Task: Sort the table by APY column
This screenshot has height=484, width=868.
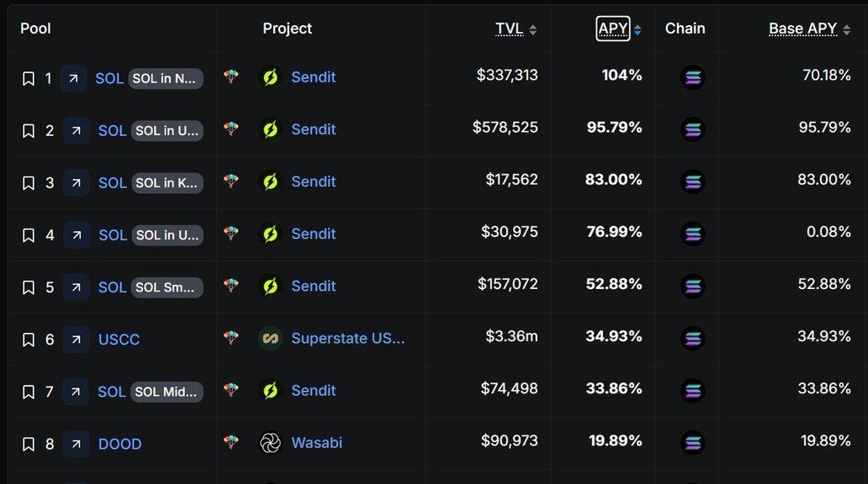Action: click(613, 29)
